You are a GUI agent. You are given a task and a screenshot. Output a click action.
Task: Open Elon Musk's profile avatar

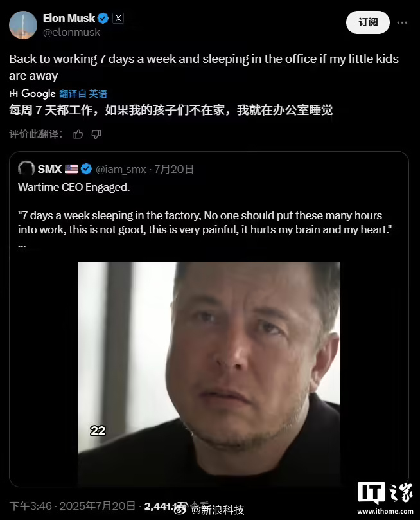[x=23, y=25]
